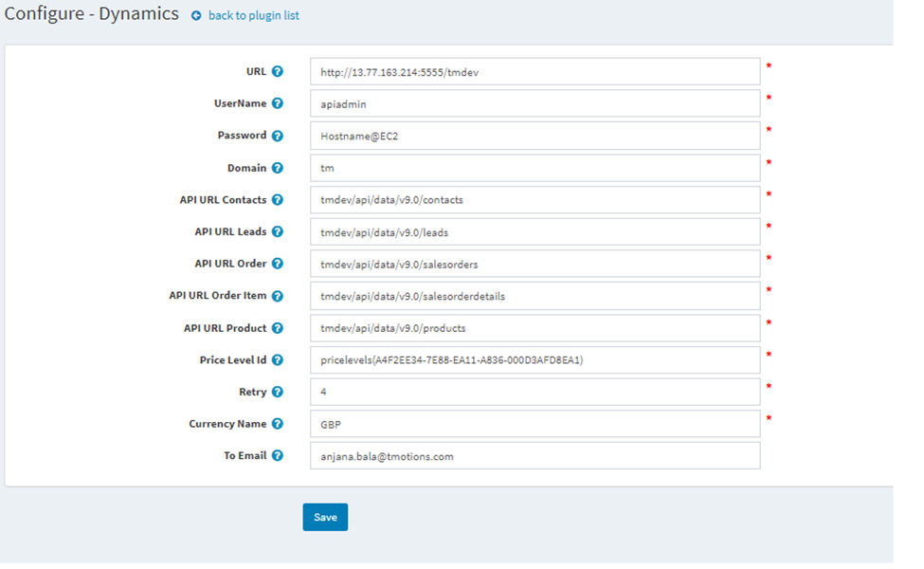Click the Currency Name field showing GBP
This screenshot has width=924, height=569.
pyautogui.click(x=535, y=424)
